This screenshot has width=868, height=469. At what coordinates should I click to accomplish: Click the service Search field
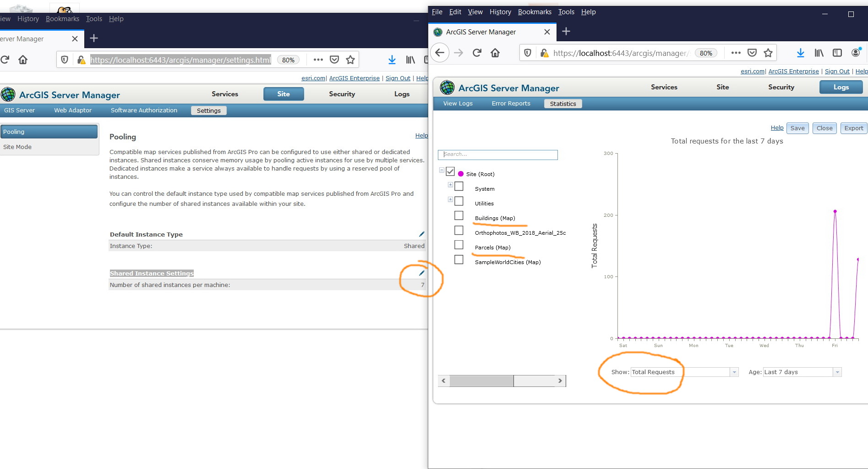[497, 154]
